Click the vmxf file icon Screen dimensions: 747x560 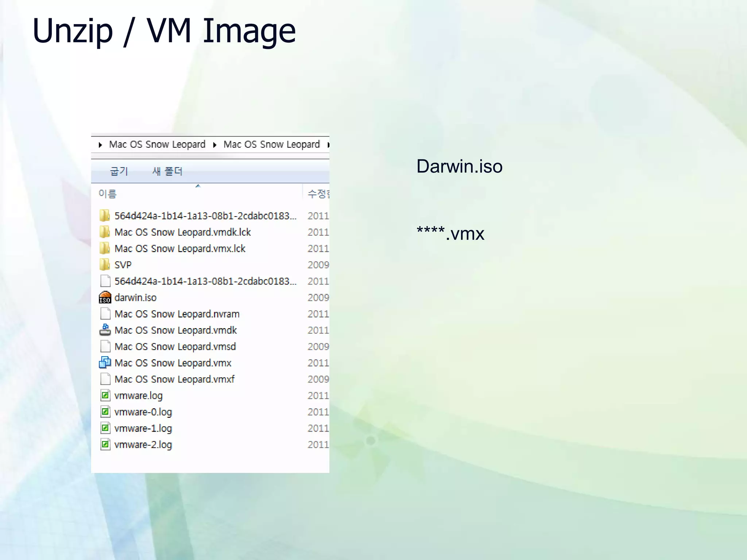[x=105, y=379]
